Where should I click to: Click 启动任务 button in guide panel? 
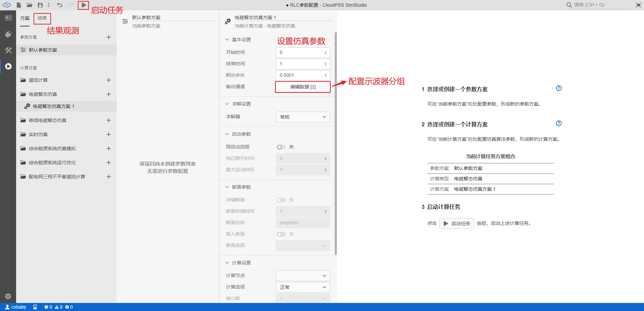pos(457,224)
